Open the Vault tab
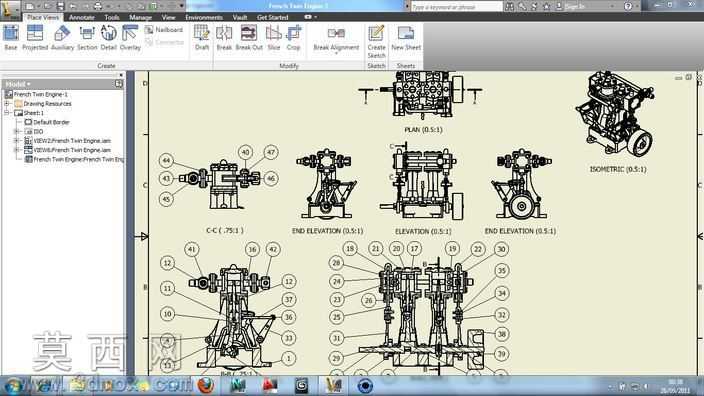The image size is (704, 396). 240,17
